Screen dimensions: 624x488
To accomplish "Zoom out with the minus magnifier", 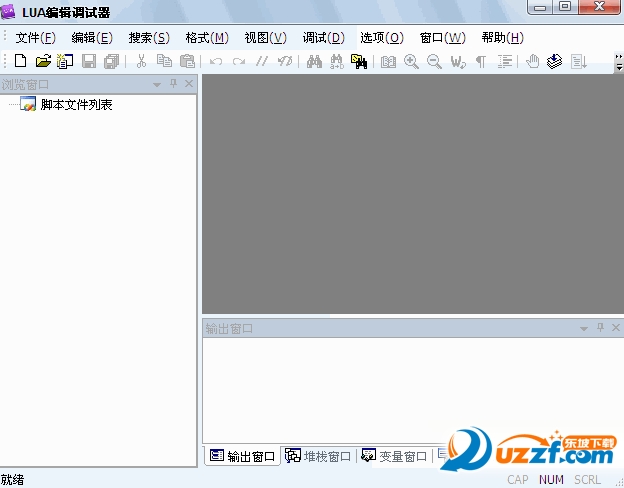I will 434,61.
